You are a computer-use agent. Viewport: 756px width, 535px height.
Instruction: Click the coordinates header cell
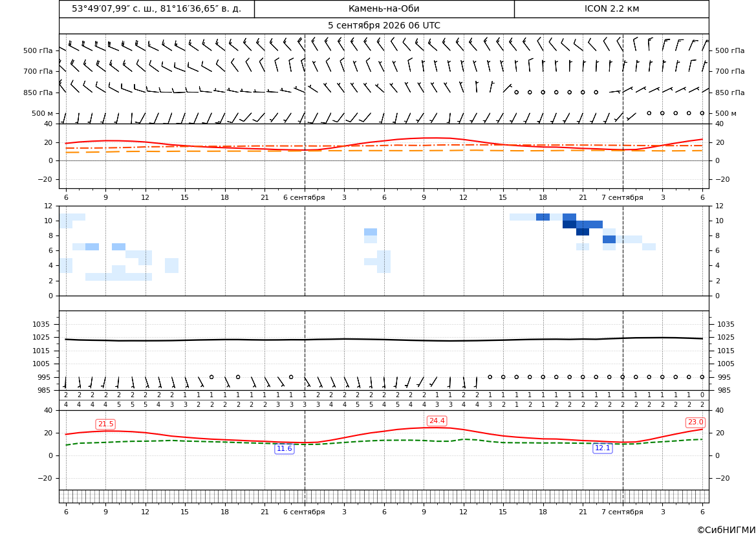click(x=157, y=8)
